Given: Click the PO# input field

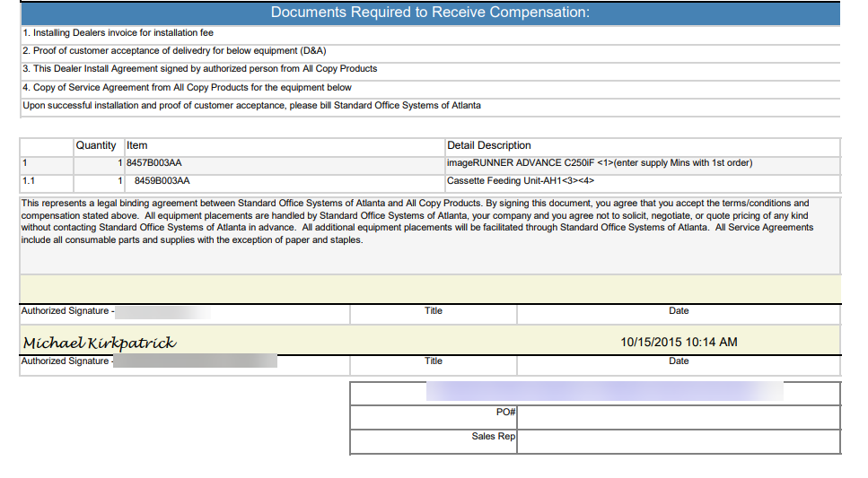Looking at the screenshot, I should coord(679,418).
